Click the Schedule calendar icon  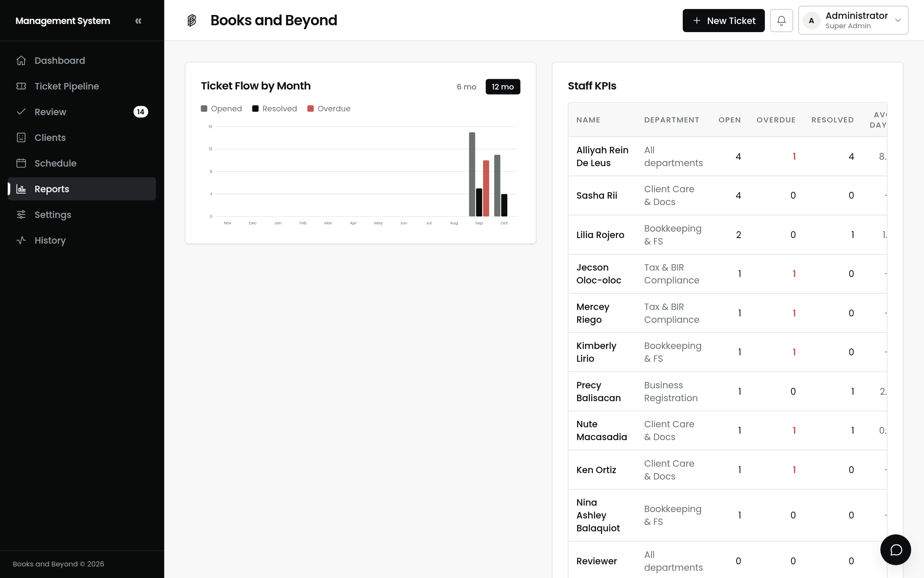point(21,163)
